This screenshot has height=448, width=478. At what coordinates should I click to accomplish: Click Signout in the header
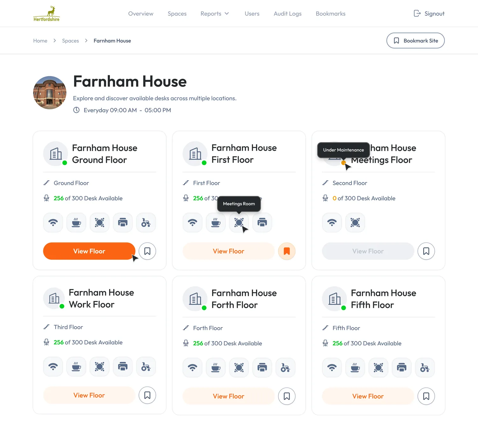pos(429,13)
